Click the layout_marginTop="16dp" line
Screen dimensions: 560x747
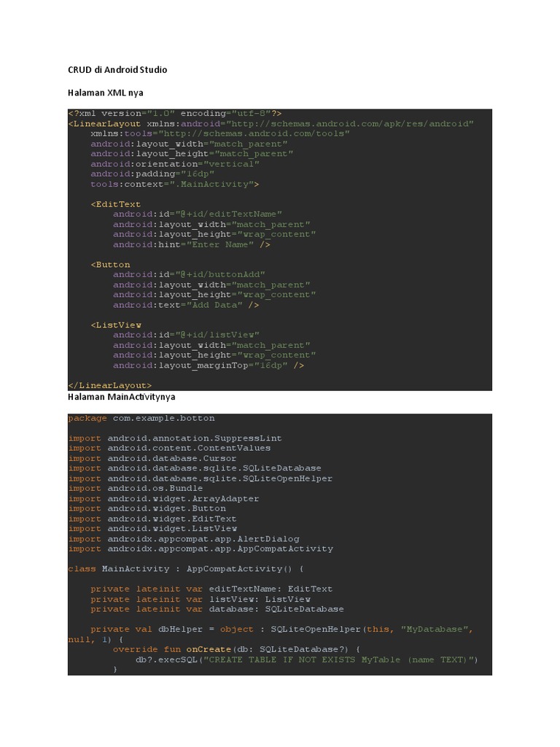click(208, 365)
